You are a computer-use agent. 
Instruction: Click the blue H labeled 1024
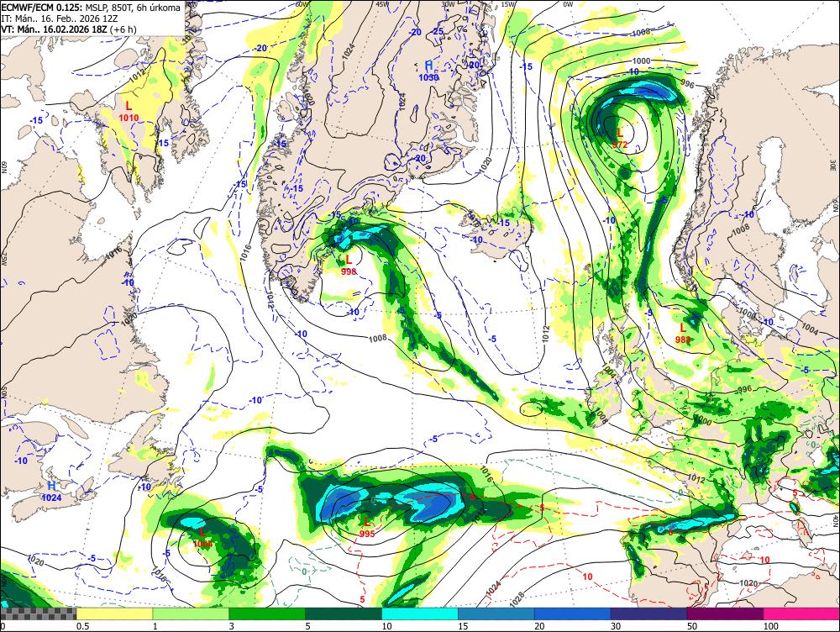pyautogui.click(x=51, y=491)
